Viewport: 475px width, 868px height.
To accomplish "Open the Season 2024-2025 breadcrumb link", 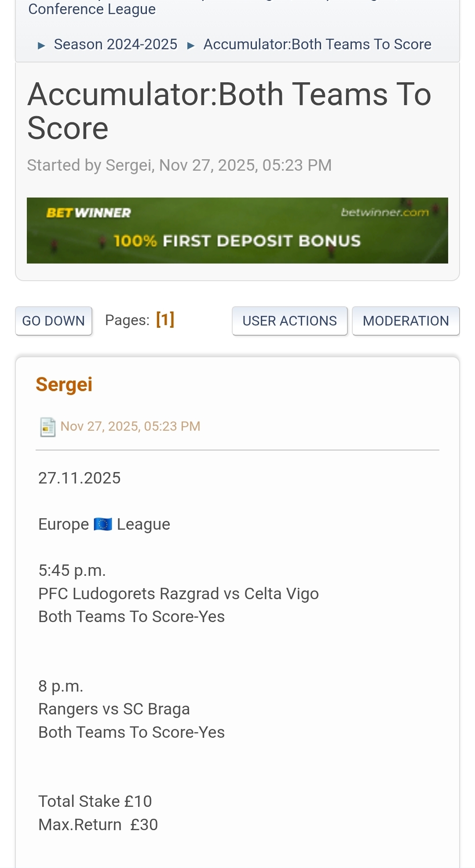I will [116, 44].
